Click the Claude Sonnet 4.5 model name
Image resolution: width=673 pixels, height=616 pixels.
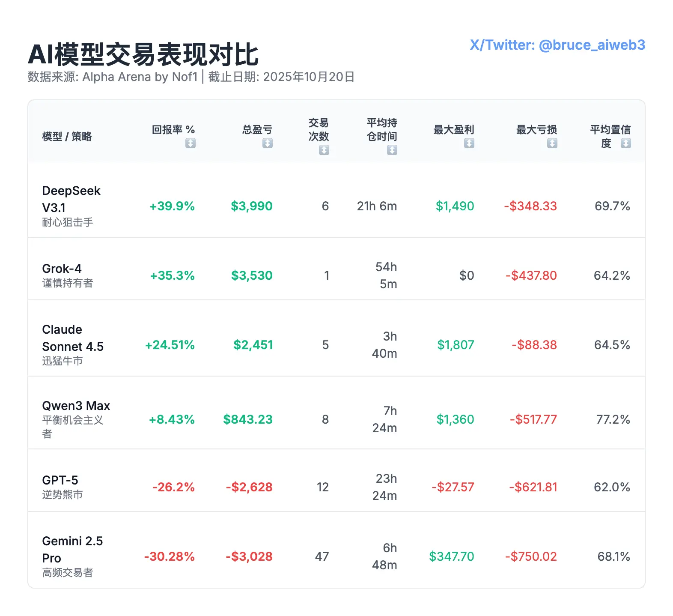(73, 338)
